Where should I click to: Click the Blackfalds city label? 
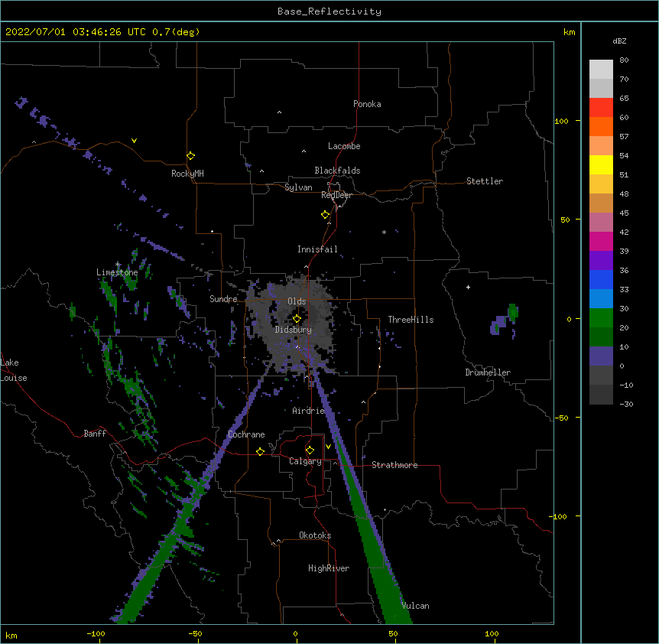pos(337,171)
